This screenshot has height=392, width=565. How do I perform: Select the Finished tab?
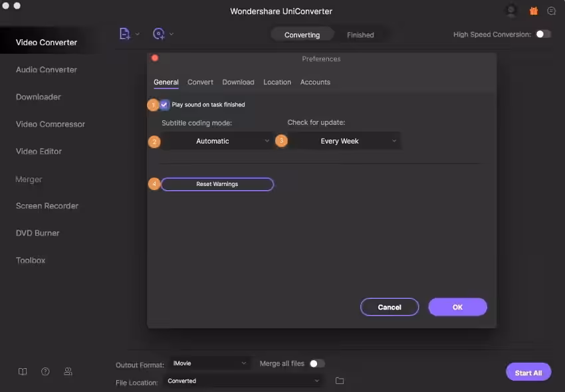[x=360, y=35]
